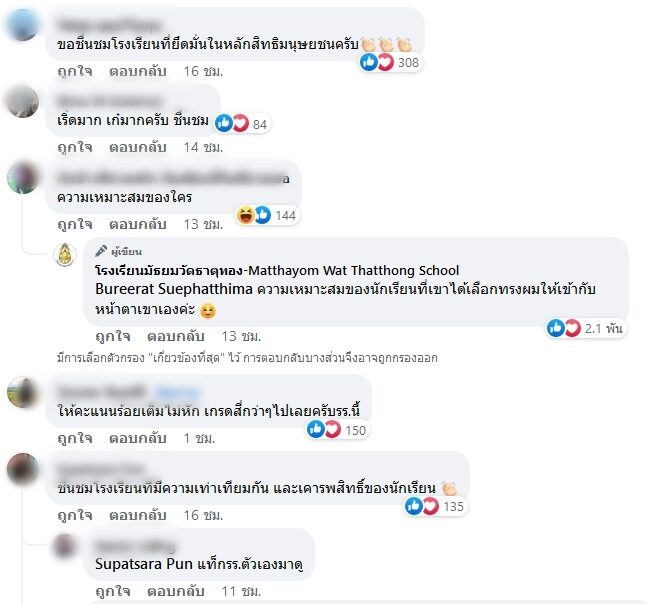Like the comment posted 14 ชม. ago
The width and height of the screenshot is (655, 604).
click(x=75, y=147)
